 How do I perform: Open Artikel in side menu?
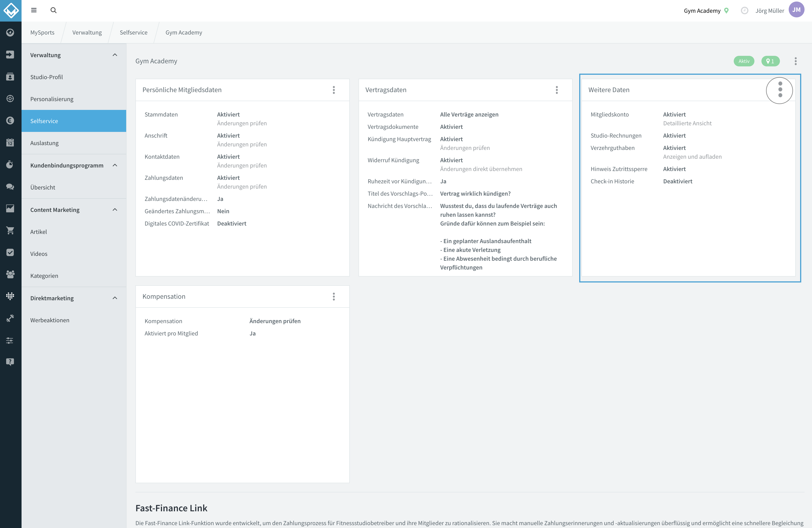(74, 232)
